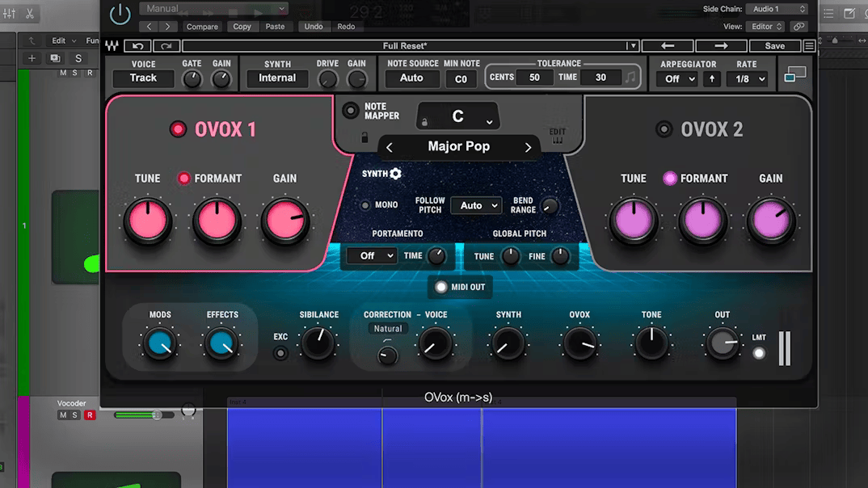Screen dimensions: 868x488
Task: Open the note pad icon in Logic toolbar
Action: [849, 14]
